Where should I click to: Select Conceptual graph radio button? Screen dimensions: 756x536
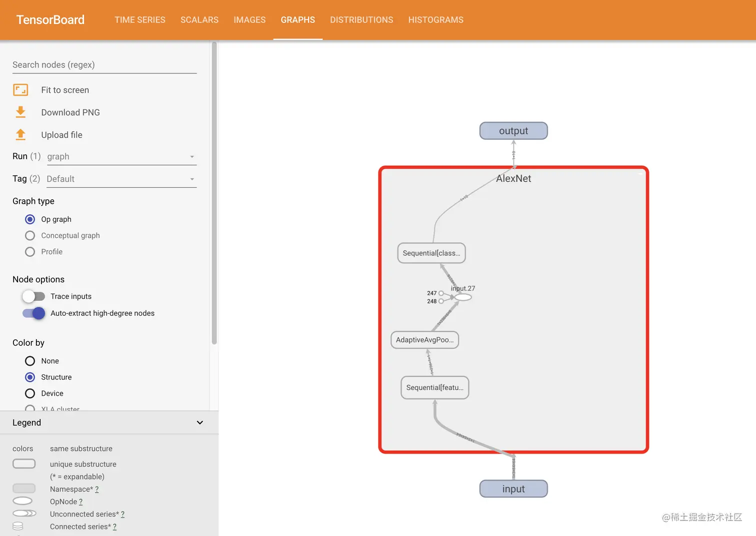point(30,236)
